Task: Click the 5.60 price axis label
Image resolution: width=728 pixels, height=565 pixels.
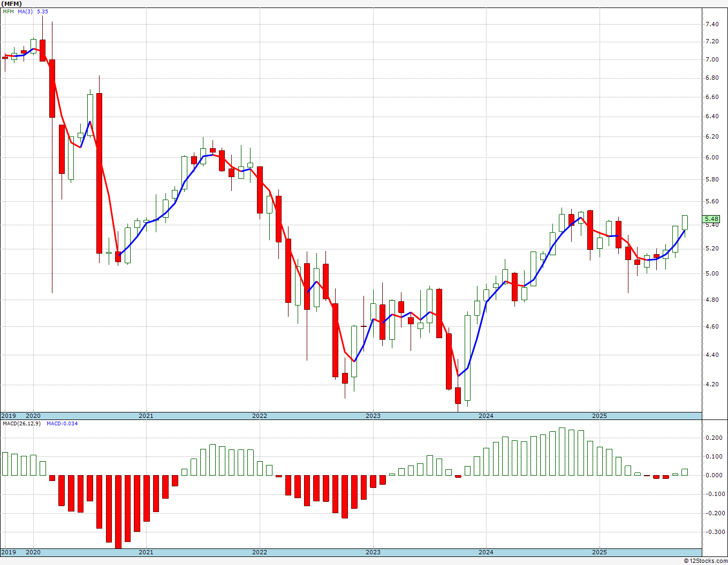Action: [712, 201]
